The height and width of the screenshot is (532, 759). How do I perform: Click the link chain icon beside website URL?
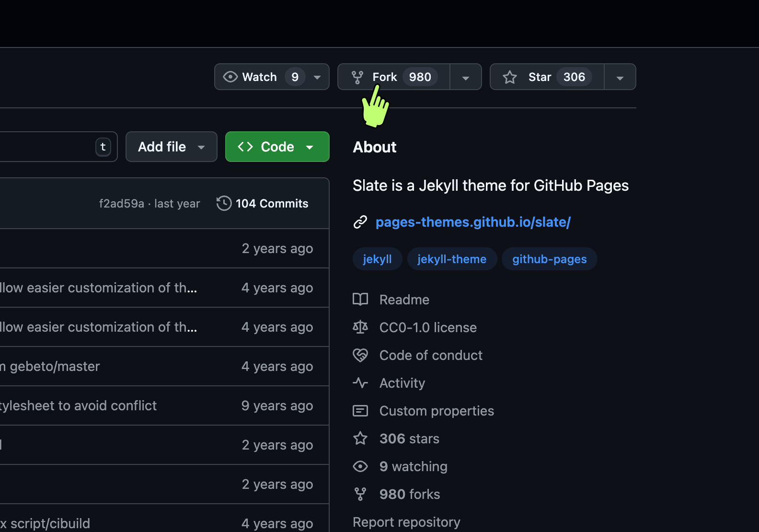click(x=360, y=222)
